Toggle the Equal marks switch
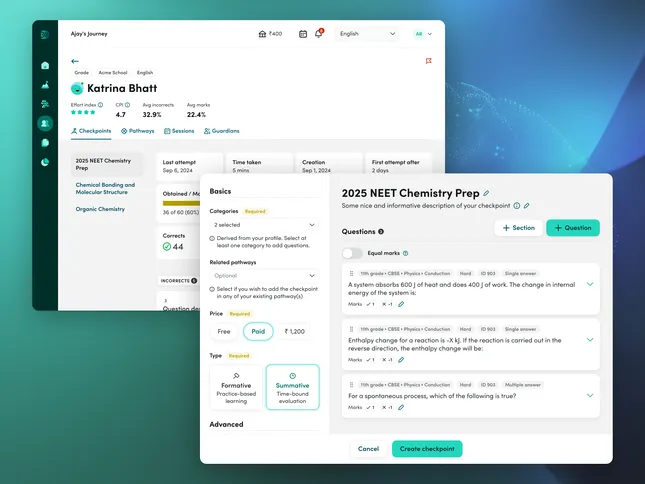The height and width of the screenshot is (484, 645). (x=352, y=253)
